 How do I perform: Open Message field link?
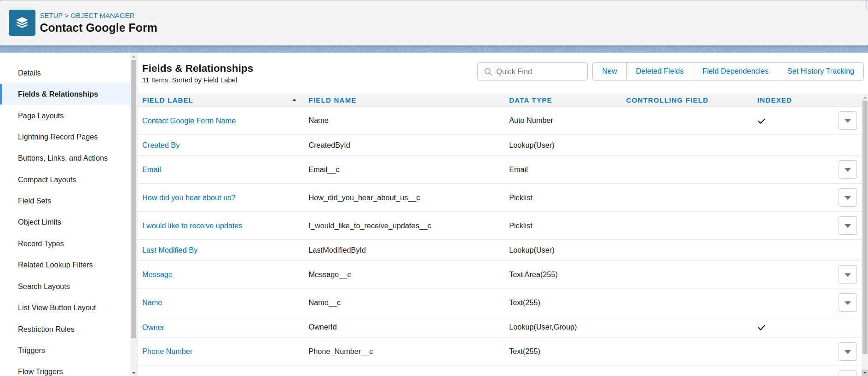pyautogui.click(x=157, y=274)
